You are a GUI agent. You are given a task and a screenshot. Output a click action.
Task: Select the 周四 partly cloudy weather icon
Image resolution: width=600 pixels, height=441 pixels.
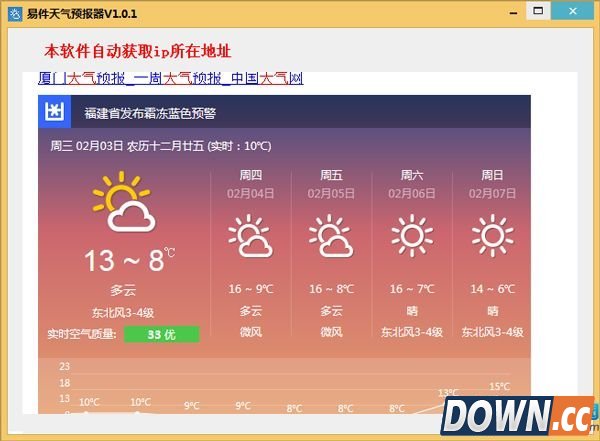250,236
